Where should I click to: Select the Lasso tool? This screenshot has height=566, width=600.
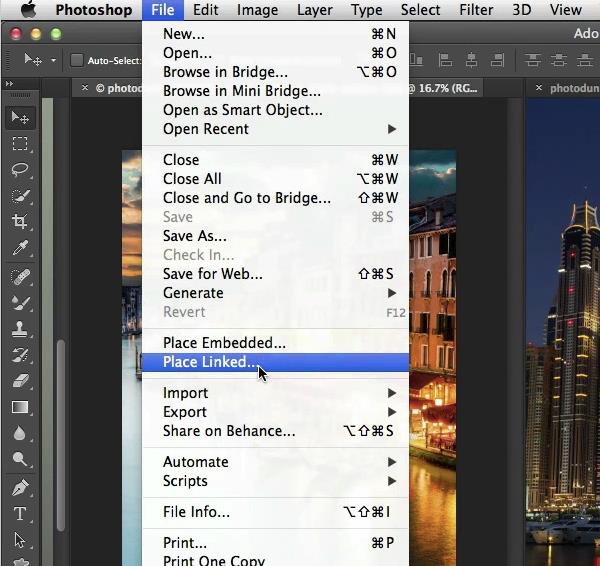coord(19,170)
